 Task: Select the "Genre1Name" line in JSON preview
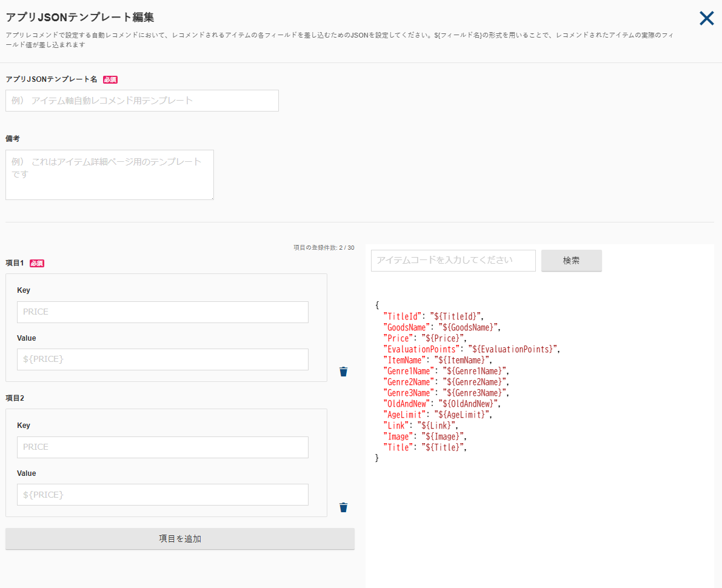[x=446, y=371]
